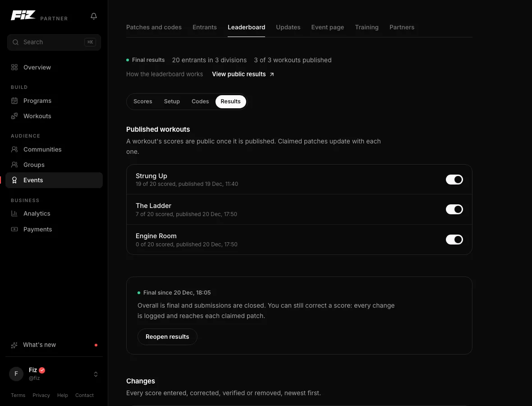The width and height of the screenshot is (532, 406).
Task: Click the Strung Up workout name
Action: click(151, 176)
